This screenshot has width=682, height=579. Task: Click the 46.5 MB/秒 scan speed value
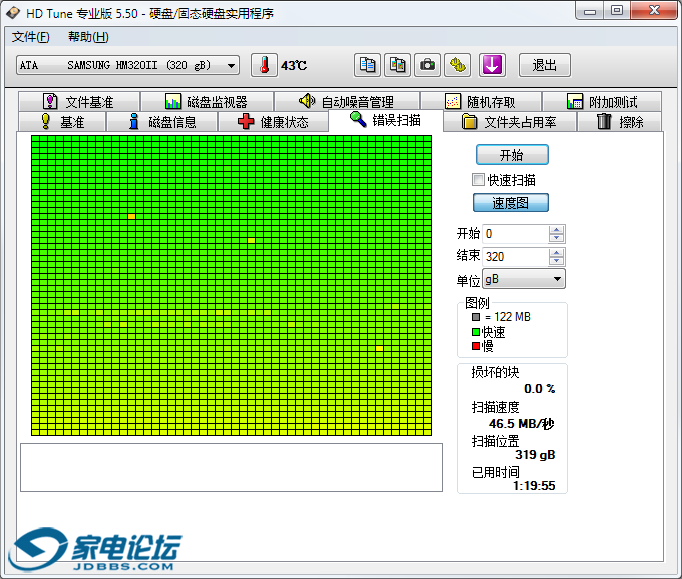(x=521, y=424)
